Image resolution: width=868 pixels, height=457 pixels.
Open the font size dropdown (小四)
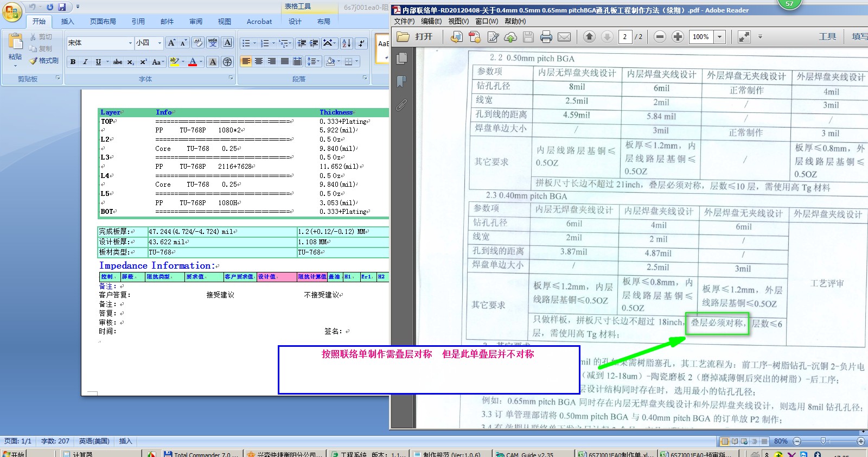click(159, 43)
